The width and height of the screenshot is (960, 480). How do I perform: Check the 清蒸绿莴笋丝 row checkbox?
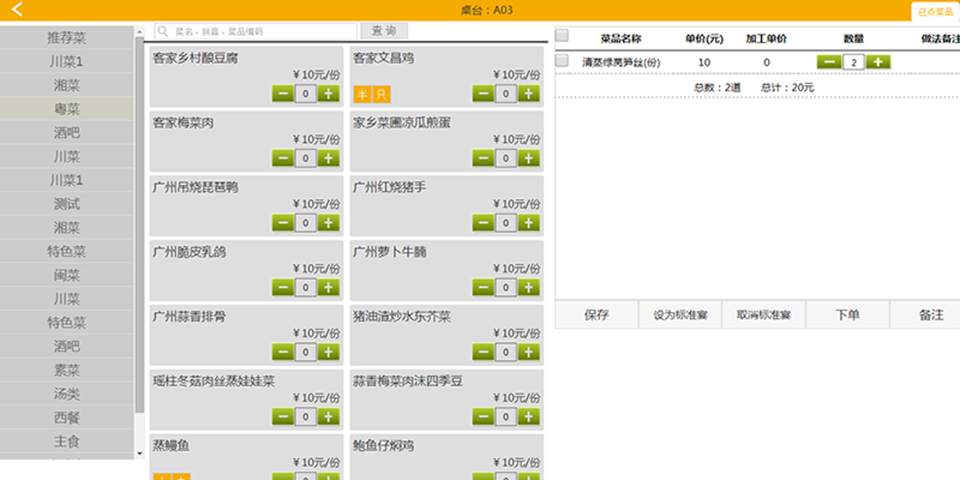562,61
